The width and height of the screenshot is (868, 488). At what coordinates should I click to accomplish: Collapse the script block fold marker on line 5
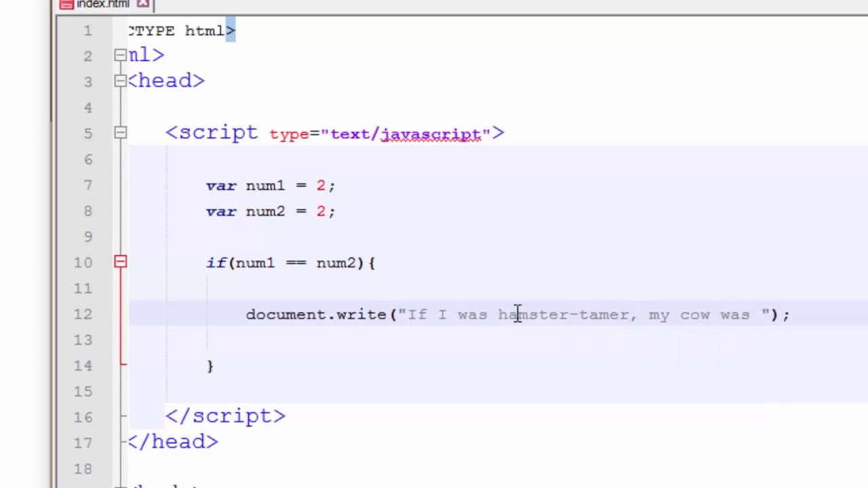click(x=120, y=133)
